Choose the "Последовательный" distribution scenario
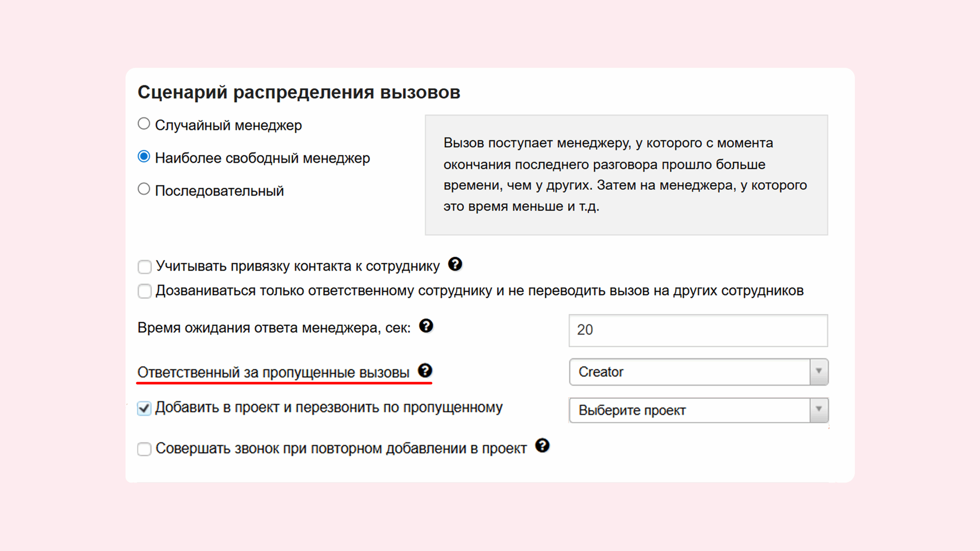The height and width of the screenshot is (551, 980). [144, 189]
